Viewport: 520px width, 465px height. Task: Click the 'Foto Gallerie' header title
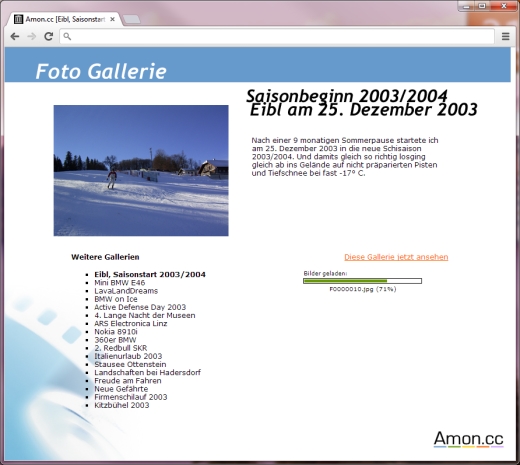point(101,71)
